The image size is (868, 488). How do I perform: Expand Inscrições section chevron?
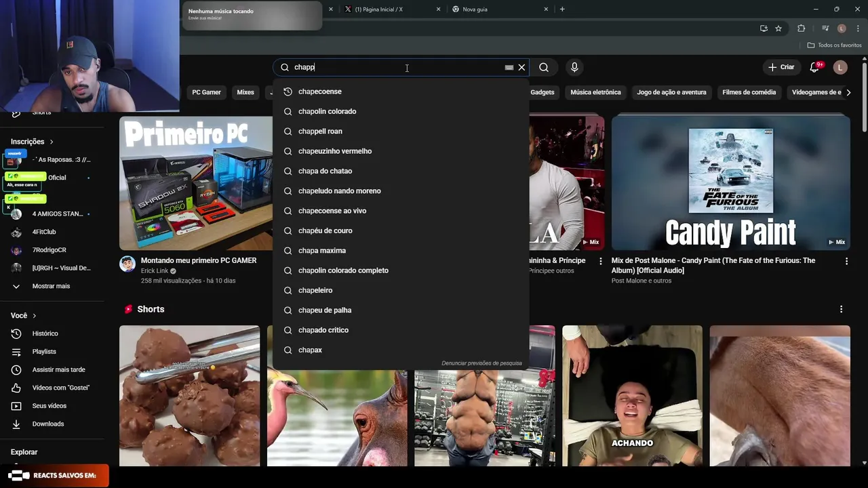pyautogui.click(x=51, y=142)
